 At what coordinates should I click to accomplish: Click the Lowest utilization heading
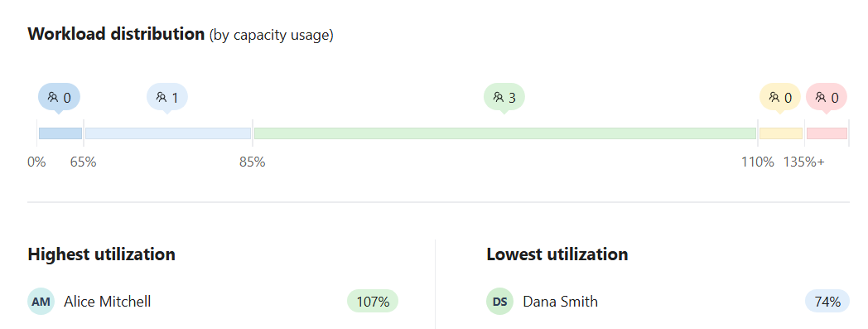click(x=557, y=254)
